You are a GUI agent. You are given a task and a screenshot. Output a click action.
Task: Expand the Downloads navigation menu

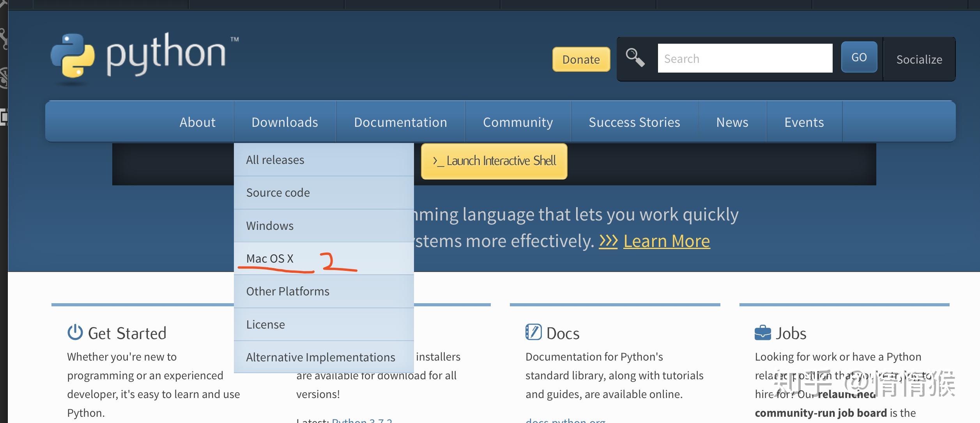tap(285, 122)
